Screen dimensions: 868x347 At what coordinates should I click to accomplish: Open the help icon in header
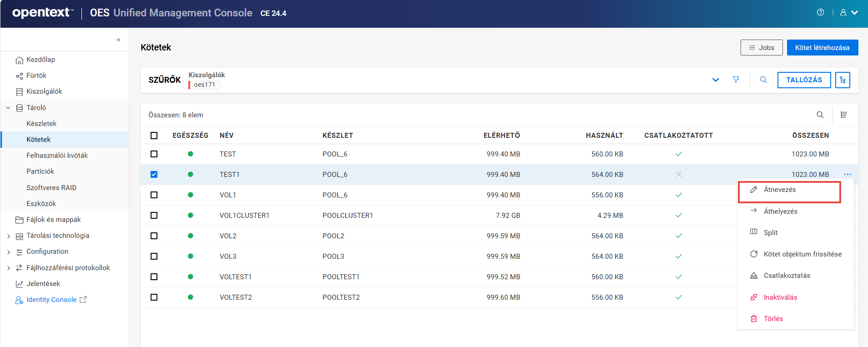(820, 13)
